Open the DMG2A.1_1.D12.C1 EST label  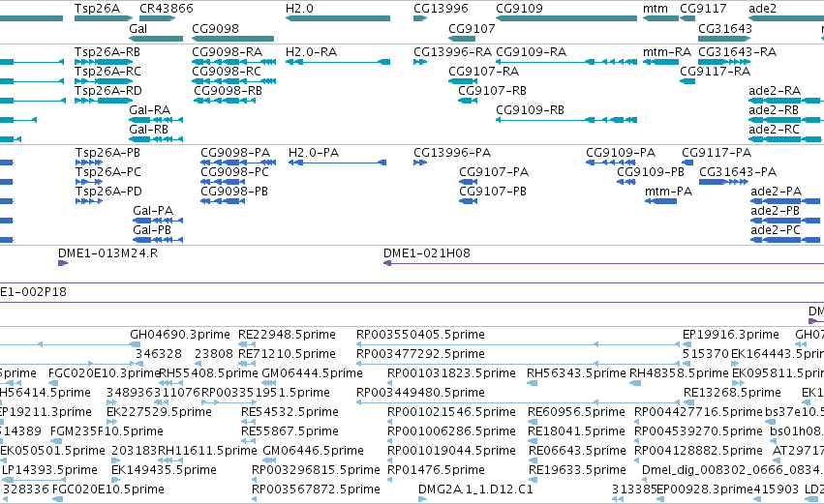[475, 489]
